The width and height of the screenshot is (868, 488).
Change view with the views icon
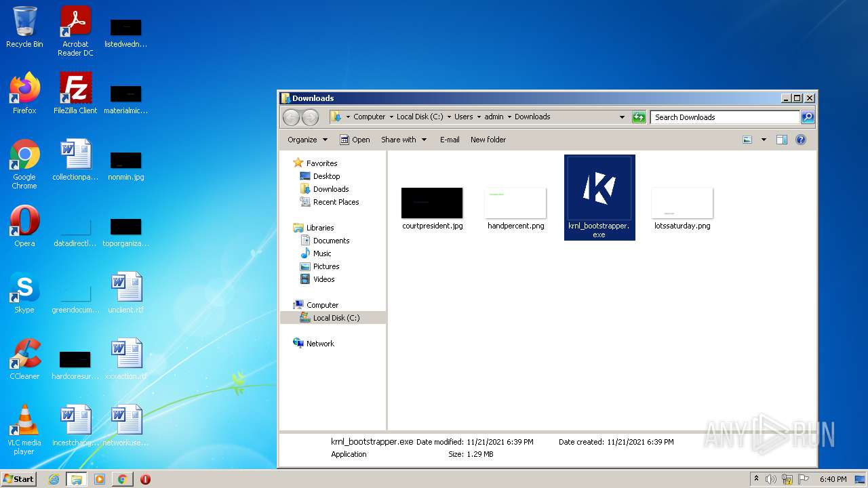click(x=747, y=140)
